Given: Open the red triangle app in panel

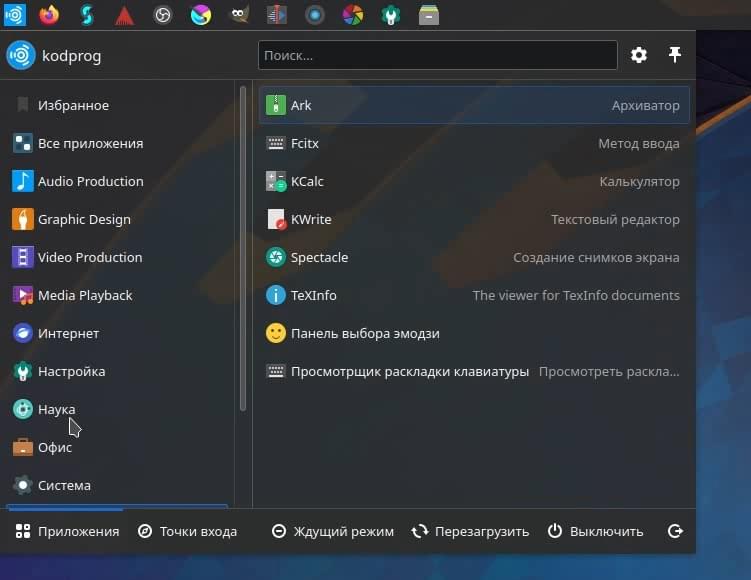Looking at the screenshot, I should tap(125, 15).
